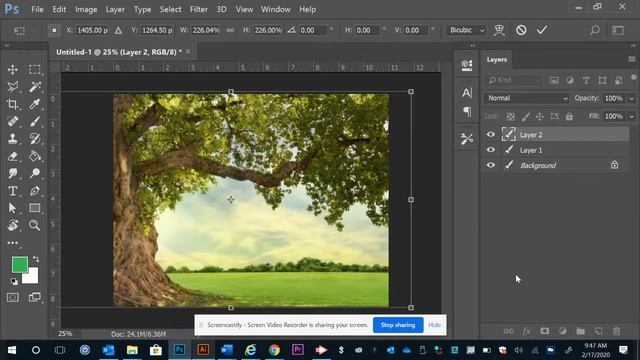Select the Layers panel tab

pos(497,60)
